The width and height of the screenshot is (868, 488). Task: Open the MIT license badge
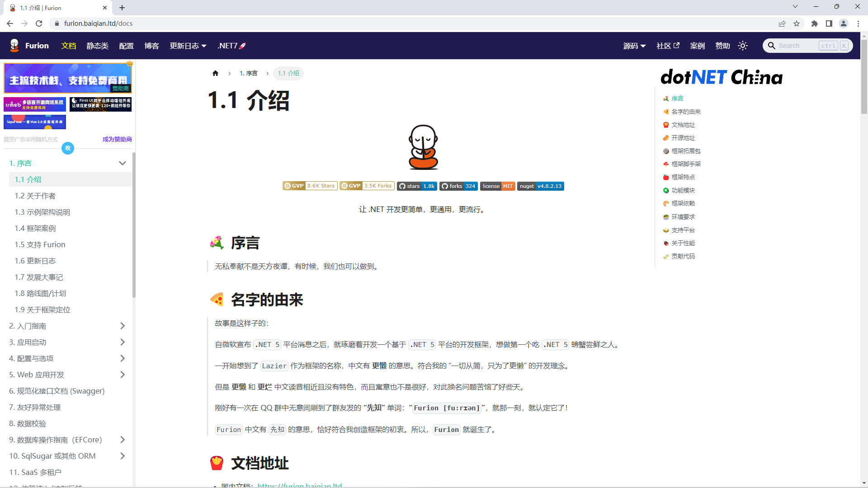point(497,186)
